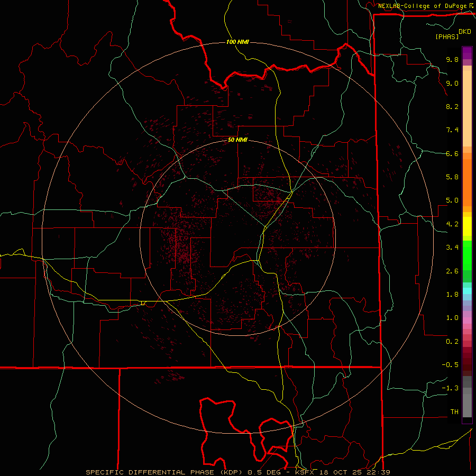Click the '18 OCT 25 22:39' timestamp

(354, 472)
